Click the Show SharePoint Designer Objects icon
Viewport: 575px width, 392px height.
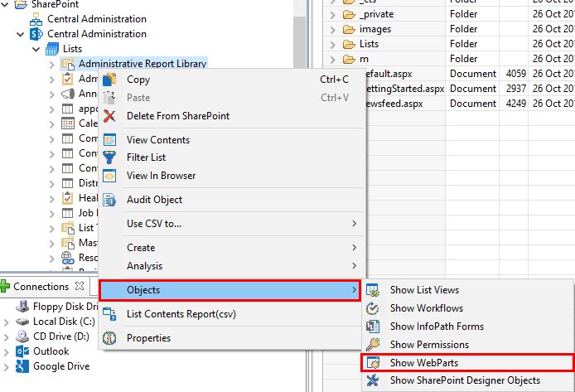pyautogui.click(x=373, y=381)
